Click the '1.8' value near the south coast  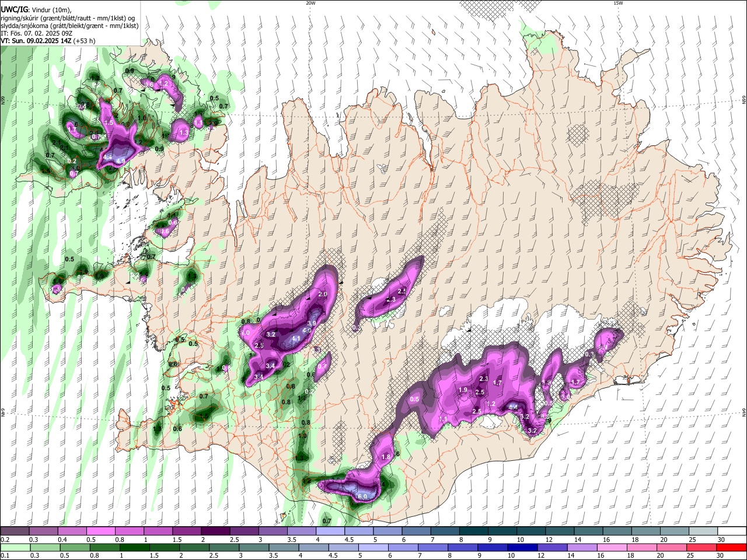pyautogui.click(x=386, y=457)
